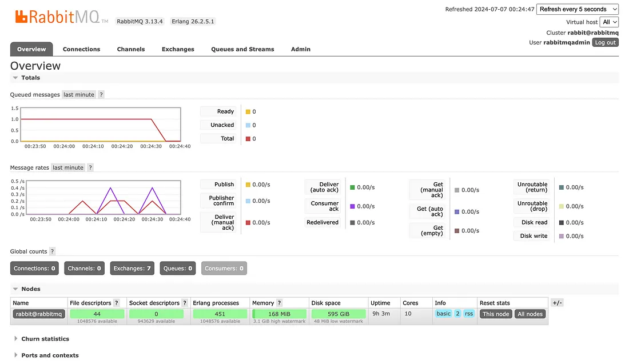This screenshot has width=629, height=364.
Task: Click the Message rates line chart
Action: pos(103,198)
